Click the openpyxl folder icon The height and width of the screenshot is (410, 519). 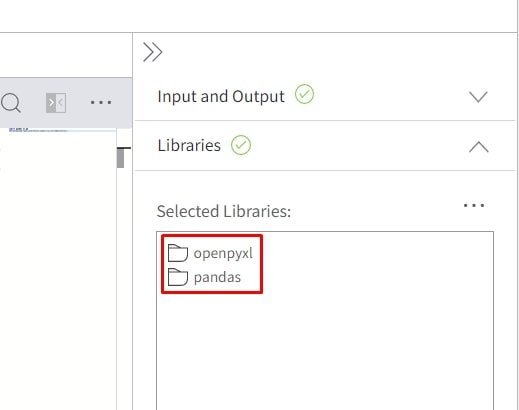point(178,253)
